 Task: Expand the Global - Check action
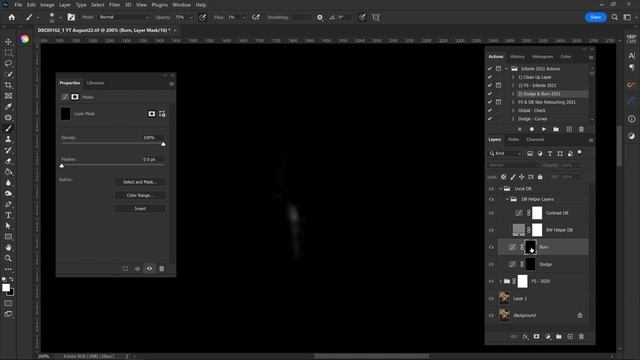(x=513, y=110)
